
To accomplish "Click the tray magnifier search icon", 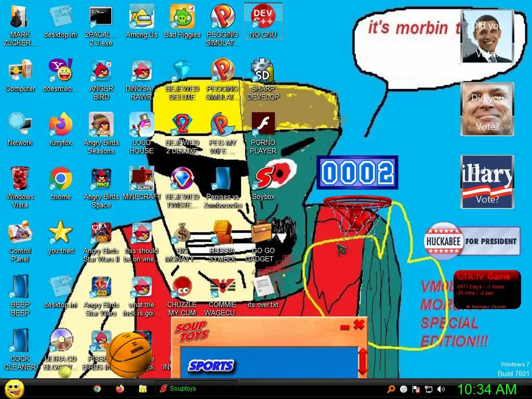I will (391, 389).
